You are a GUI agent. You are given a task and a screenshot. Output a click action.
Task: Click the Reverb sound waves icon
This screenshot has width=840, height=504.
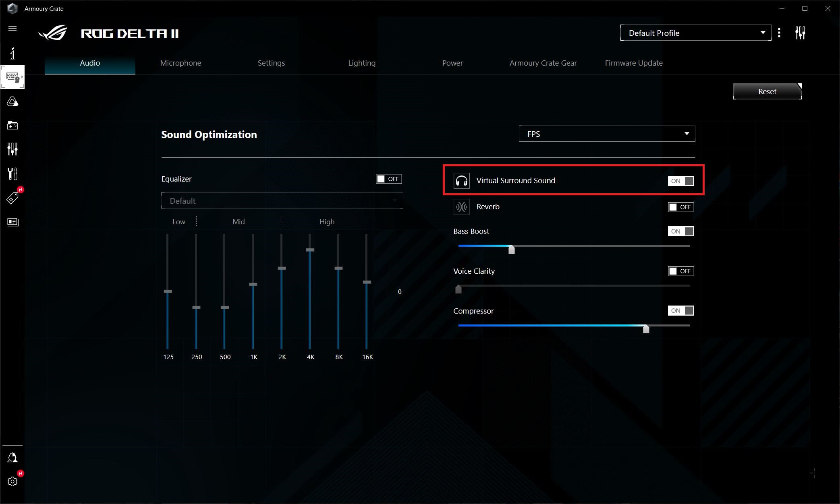[462, 207]
